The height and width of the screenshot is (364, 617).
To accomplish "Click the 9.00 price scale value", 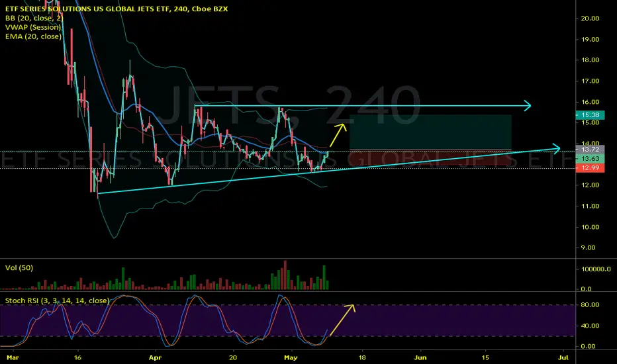I will click(x=589, y=248).
